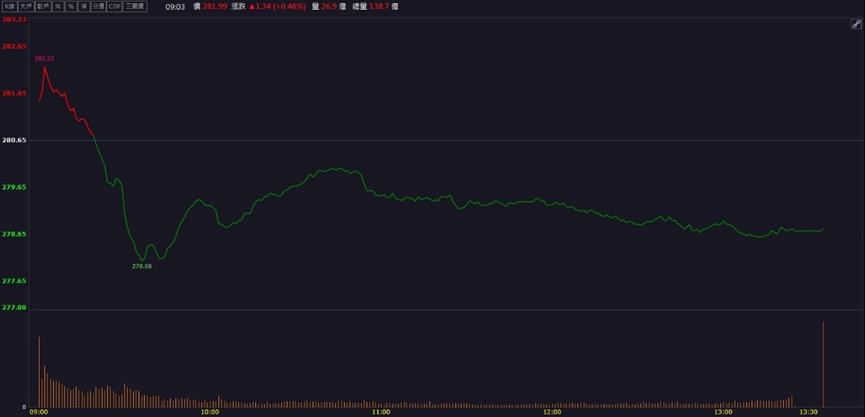Select the 散戶 toolbar button
The image size is (865, 417).
(x=44, y=7)
